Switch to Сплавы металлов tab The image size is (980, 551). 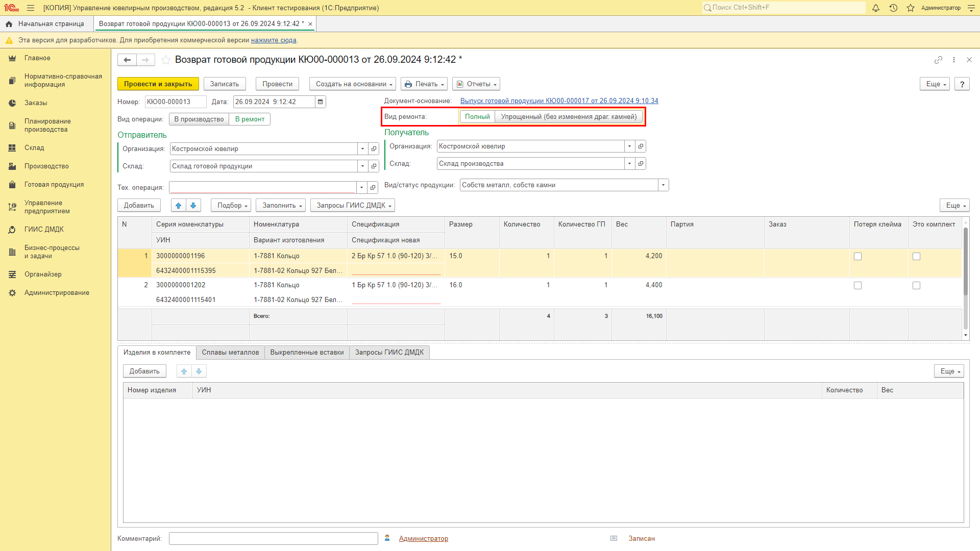tap(230, 353)
